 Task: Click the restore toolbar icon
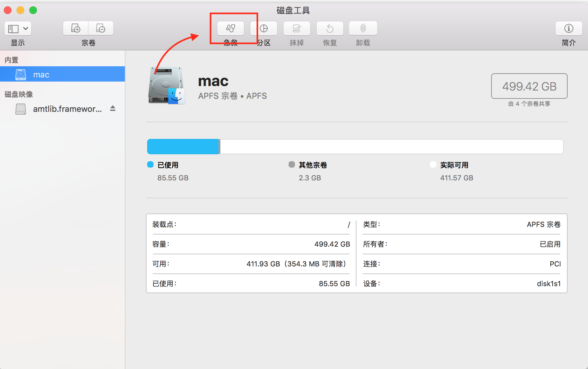pyautogui.click(x=330, y=28)
